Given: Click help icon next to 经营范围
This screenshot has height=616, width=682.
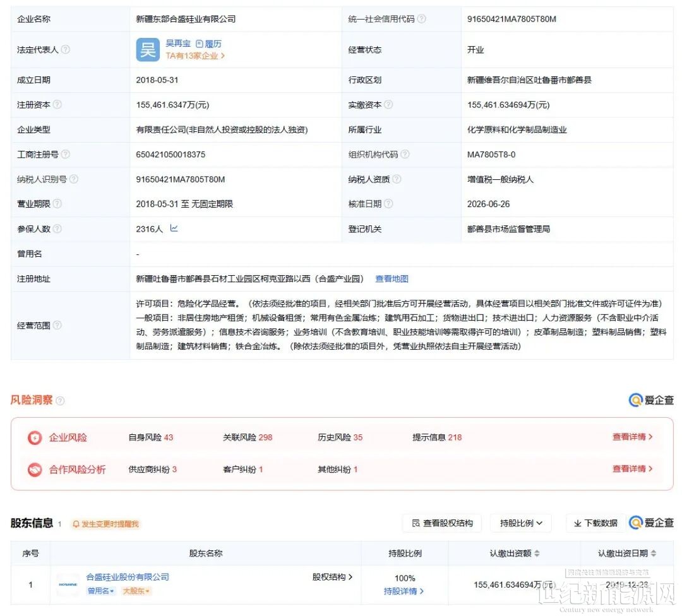Looking at the screenshot, I should click(x=57, y=325).
